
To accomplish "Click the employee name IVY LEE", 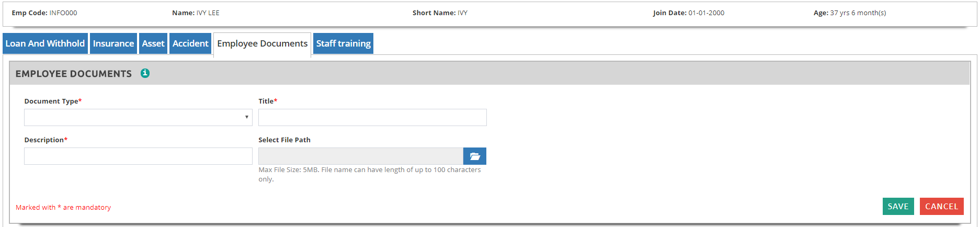I will 208,13.
